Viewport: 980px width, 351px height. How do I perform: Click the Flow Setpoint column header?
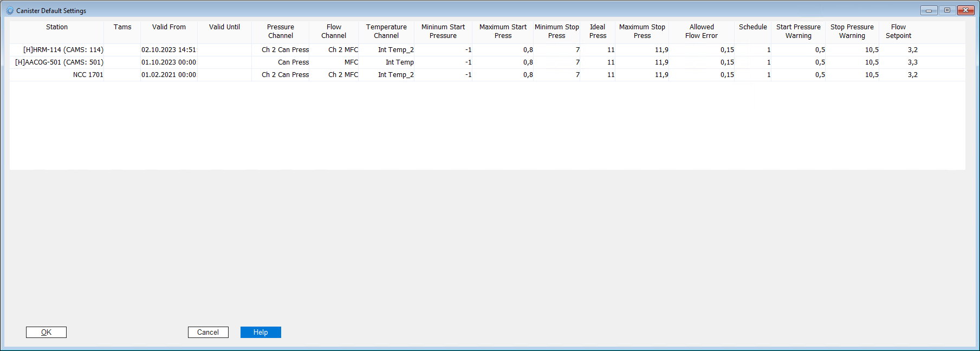[898, 31]
